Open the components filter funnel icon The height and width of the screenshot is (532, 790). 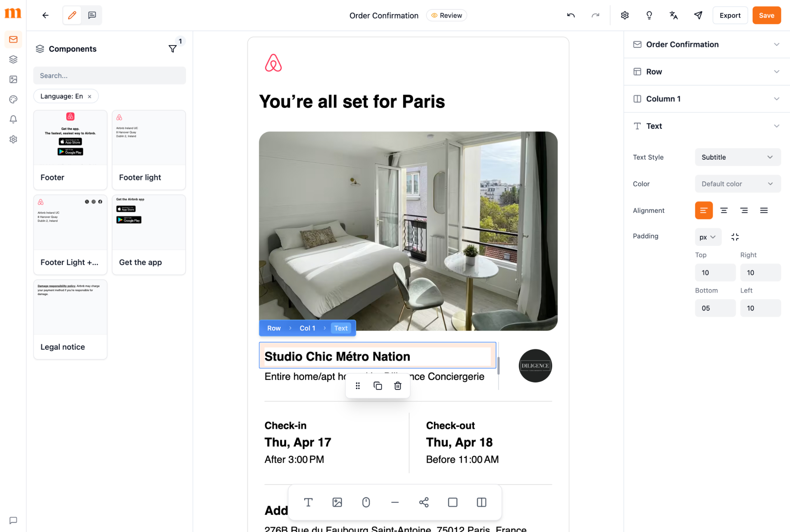(x=173, y=49)
